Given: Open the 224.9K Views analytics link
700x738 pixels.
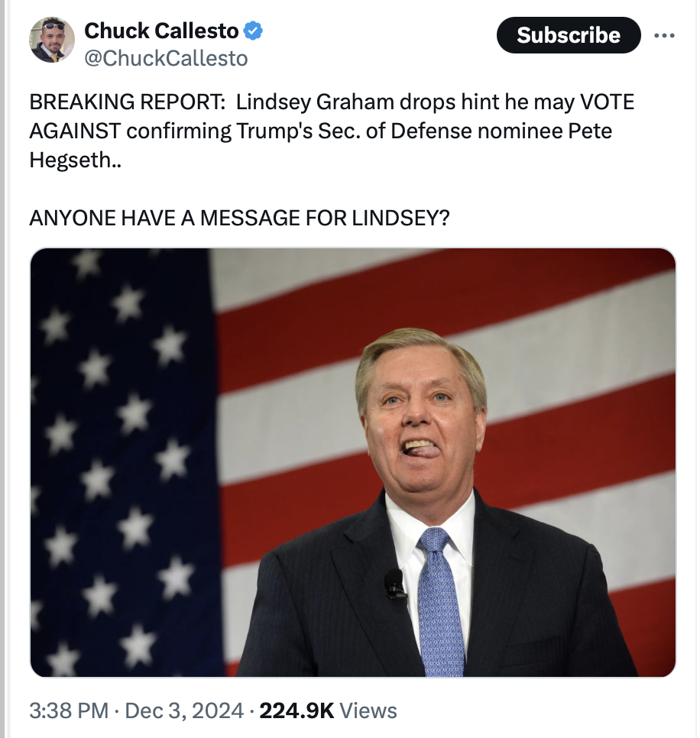Looking at the screenshot, I should (298, 710).
